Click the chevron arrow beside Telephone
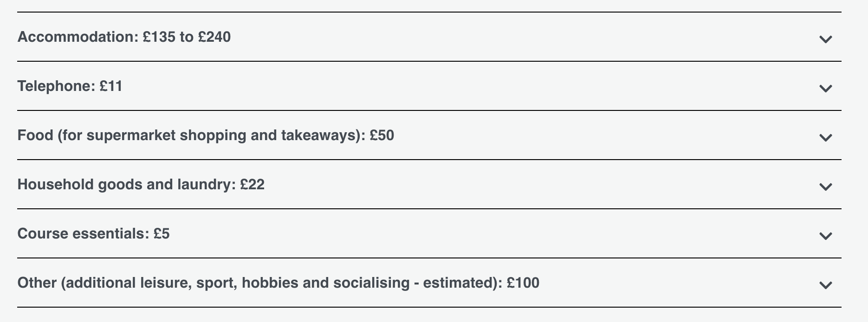 [x=825, y=88]
